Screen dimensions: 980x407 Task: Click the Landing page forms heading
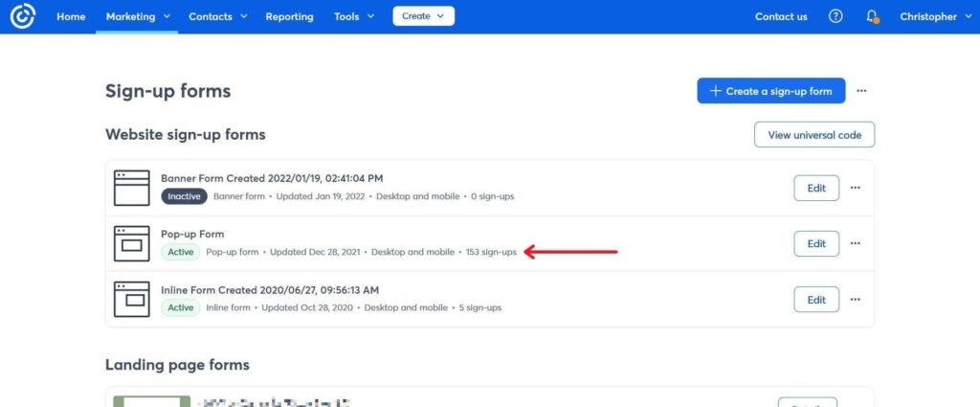point(177,365)
